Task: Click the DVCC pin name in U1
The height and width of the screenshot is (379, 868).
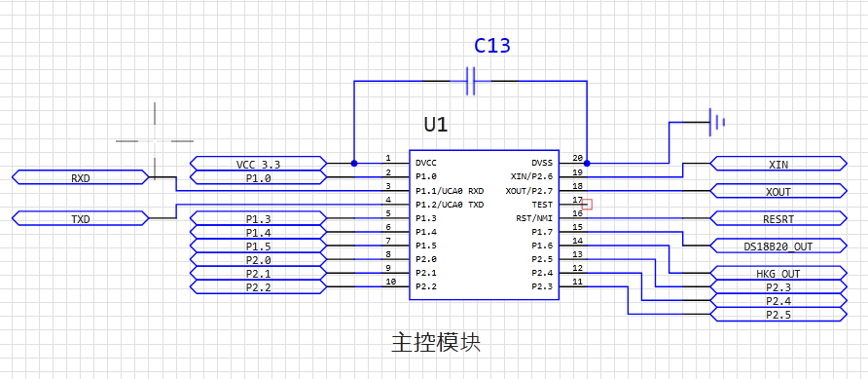Action: coord(426,164)
